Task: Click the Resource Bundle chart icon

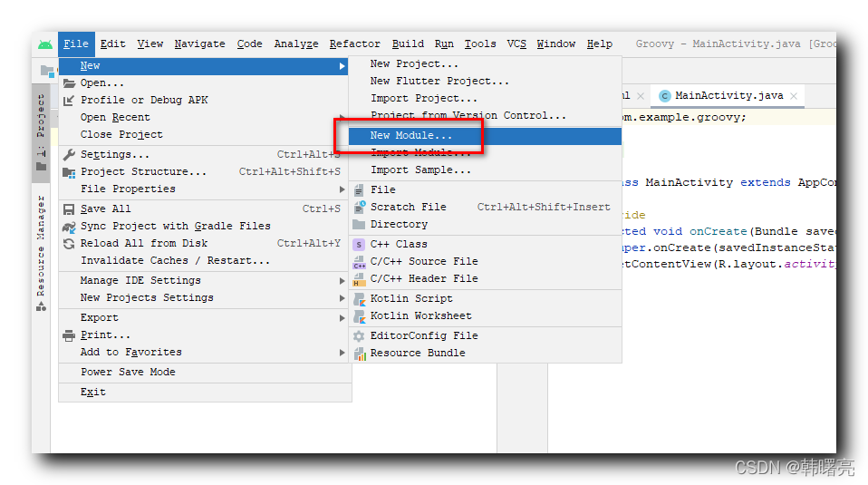Action: coord(360,354)
